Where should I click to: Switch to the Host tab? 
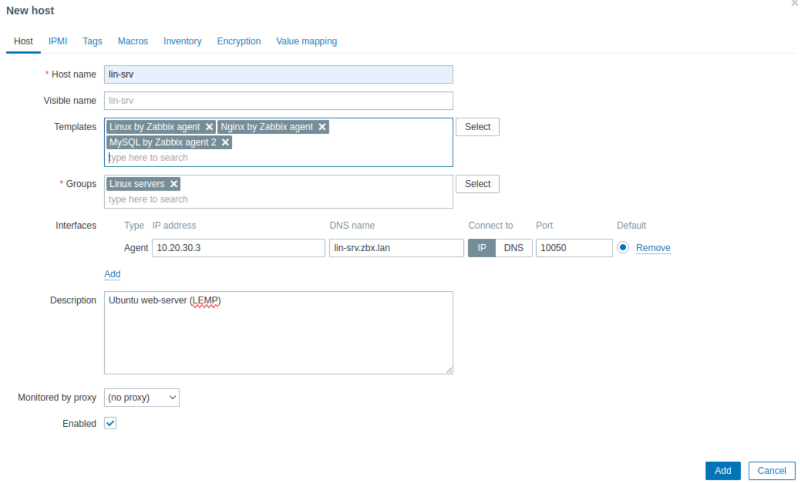click(x=23, y=41)
